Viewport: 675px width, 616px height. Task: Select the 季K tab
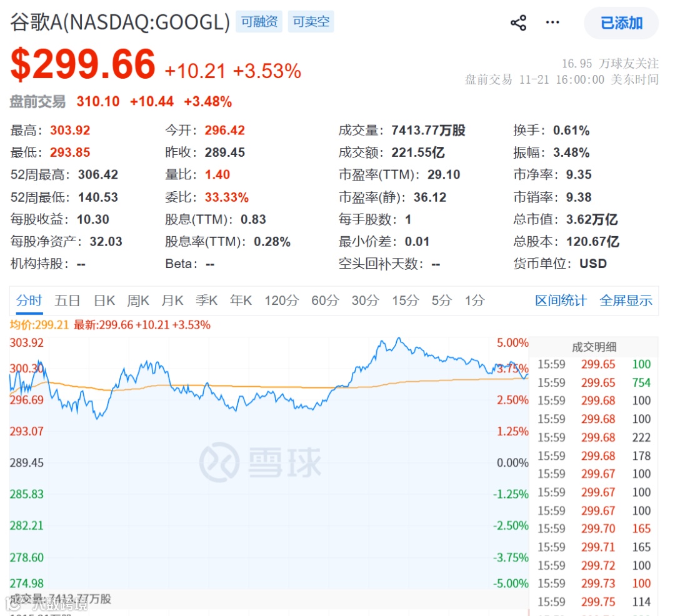(x=207, y=301)
